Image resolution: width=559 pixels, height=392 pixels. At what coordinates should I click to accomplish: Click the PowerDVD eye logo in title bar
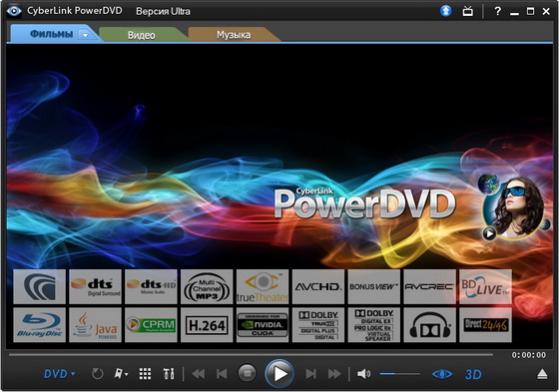coord(13,11)
